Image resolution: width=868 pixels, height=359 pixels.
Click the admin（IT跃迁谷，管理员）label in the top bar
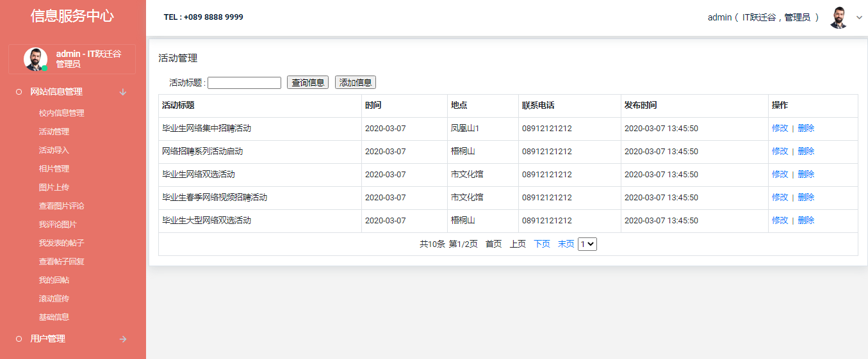tap(764, 18)
